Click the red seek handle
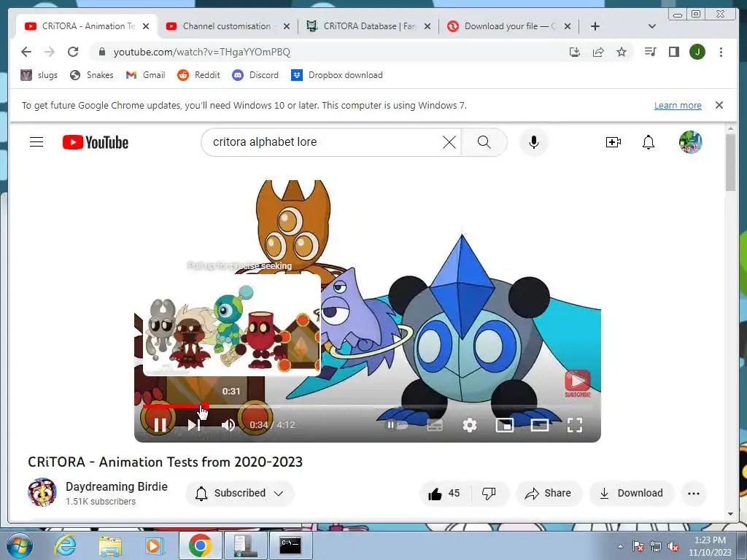747x560 pixels. click(205, 407)
